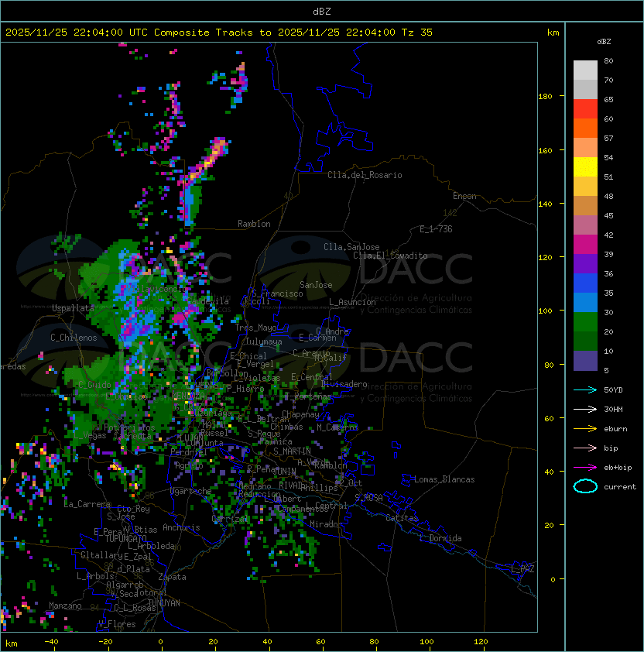Click the magenta eb+bip arrow in the legend
644x652 pixels.
(585, 468)
